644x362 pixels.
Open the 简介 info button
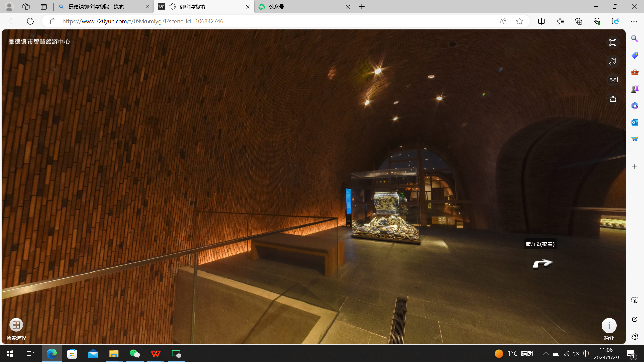(x=609, y=325)
